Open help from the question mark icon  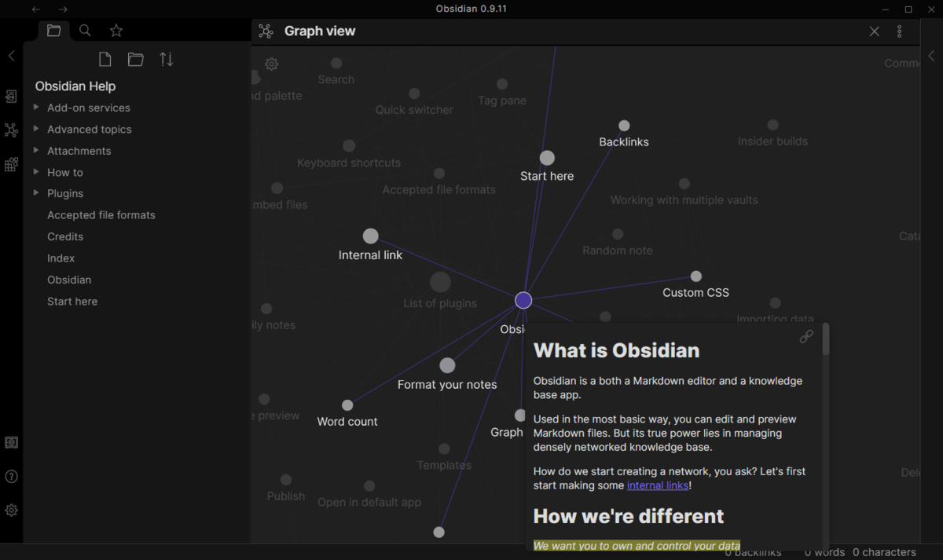click(x=11, y=476)
